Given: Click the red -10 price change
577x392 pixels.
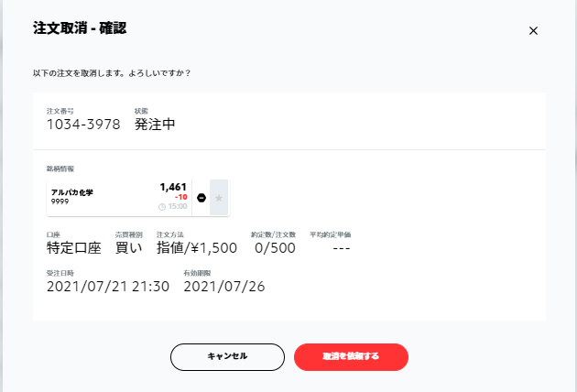Looking at the screenshot, I should click(181, 197).
